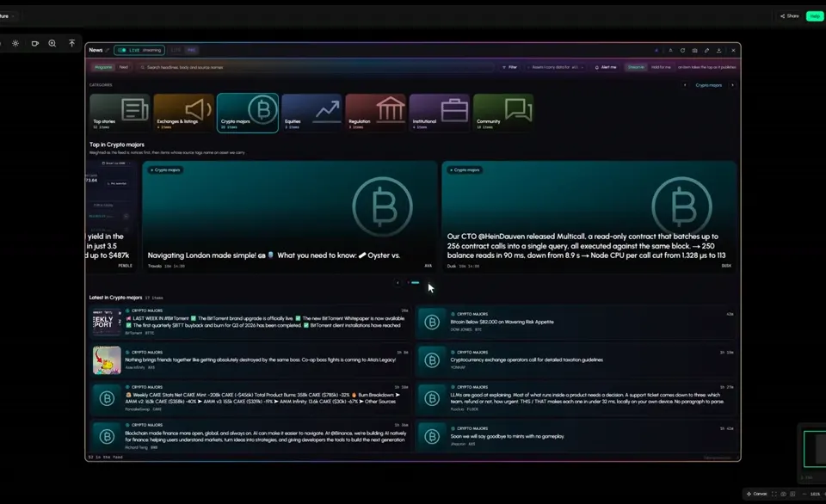Click the Bitcoin icon on the Navigating London card
Image resolution: width=826 pixels, height=504 pixels.
tap(382, 206)
